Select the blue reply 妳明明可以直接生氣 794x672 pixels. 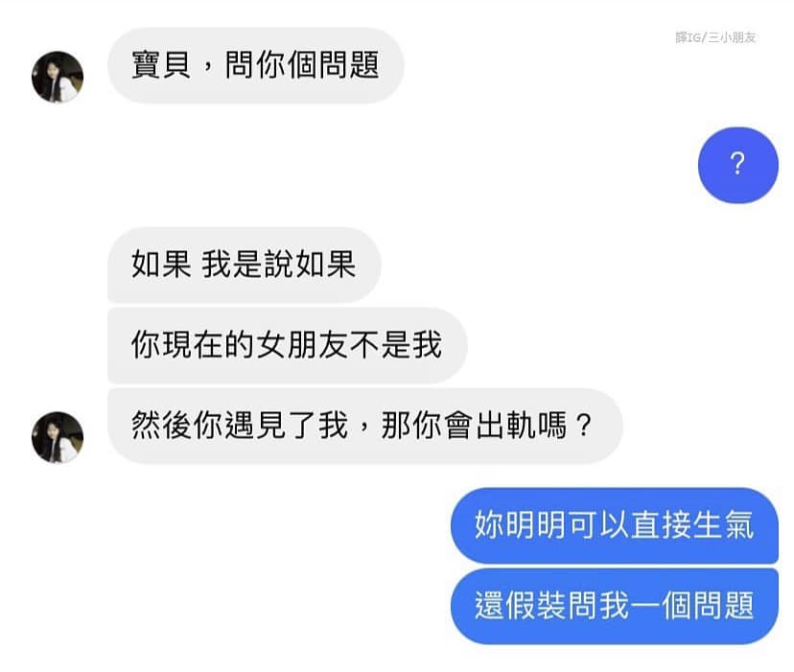tap(615, 525)
